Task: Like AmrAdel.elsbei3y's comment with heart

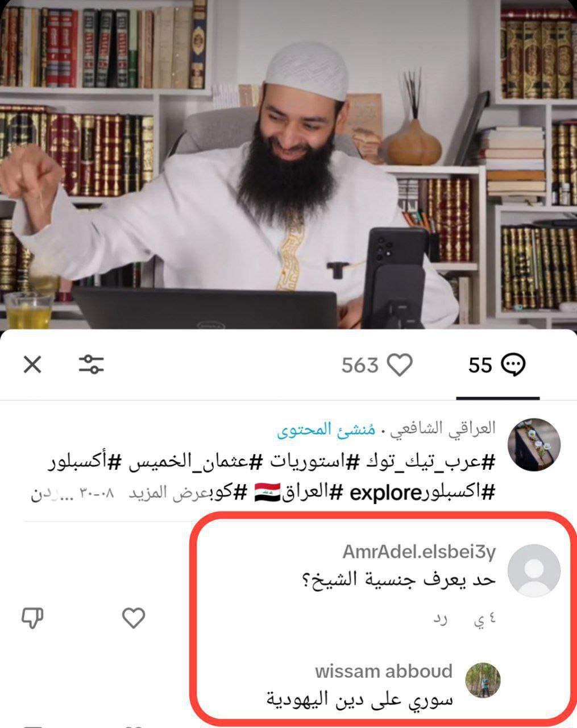Action: pyautogui.click(x=134, y=618)
